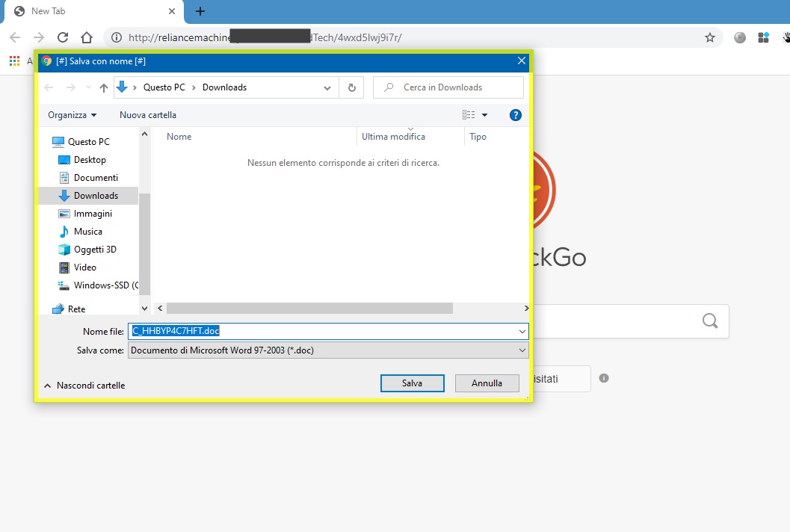This screenshot has width=790, height=532.
Task: Open Musica in the navigation pane
Action: click(87, 231)
